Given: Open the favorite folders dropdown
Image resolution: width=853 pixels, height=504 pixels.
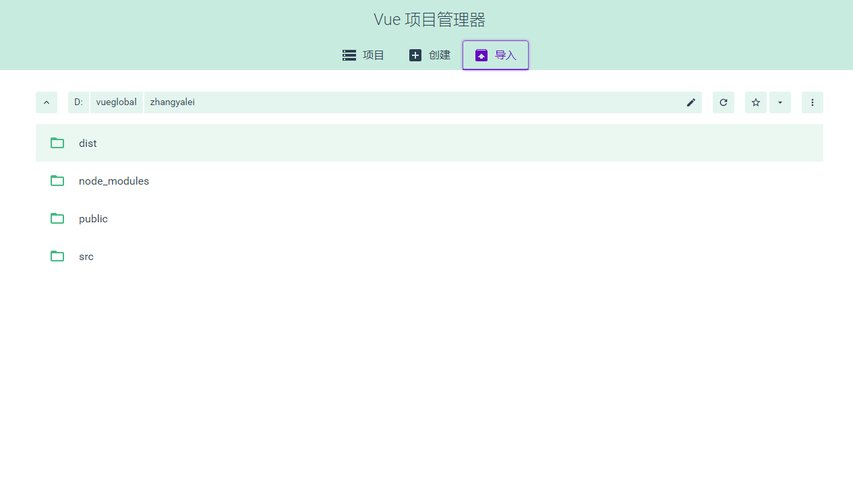Looking at the screenshot, I should [780, 102].
